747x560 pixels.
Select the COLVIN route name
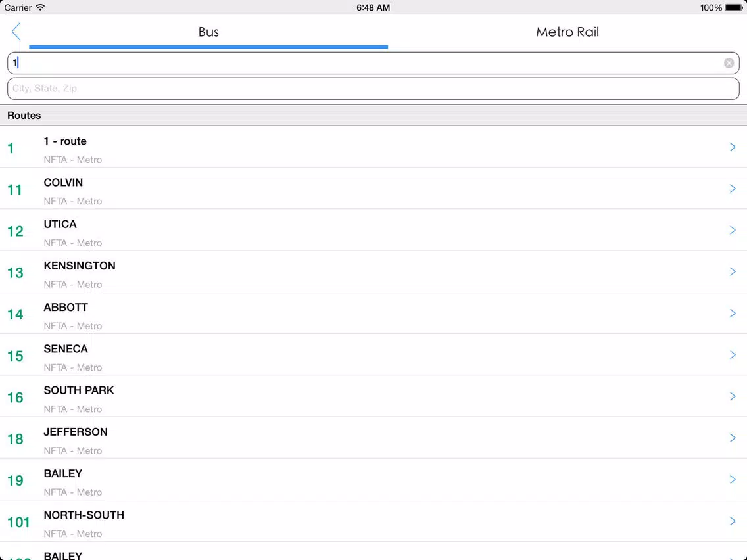pyautogui.click(x=63, y=183)
